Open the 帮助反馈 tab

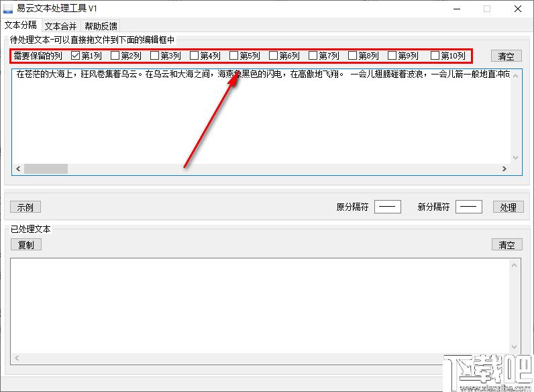point(101,26)
